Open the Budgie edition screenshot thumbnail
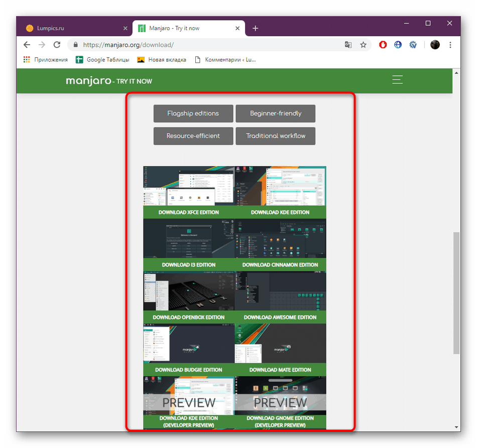477x448 pixels. coord(189,344)
